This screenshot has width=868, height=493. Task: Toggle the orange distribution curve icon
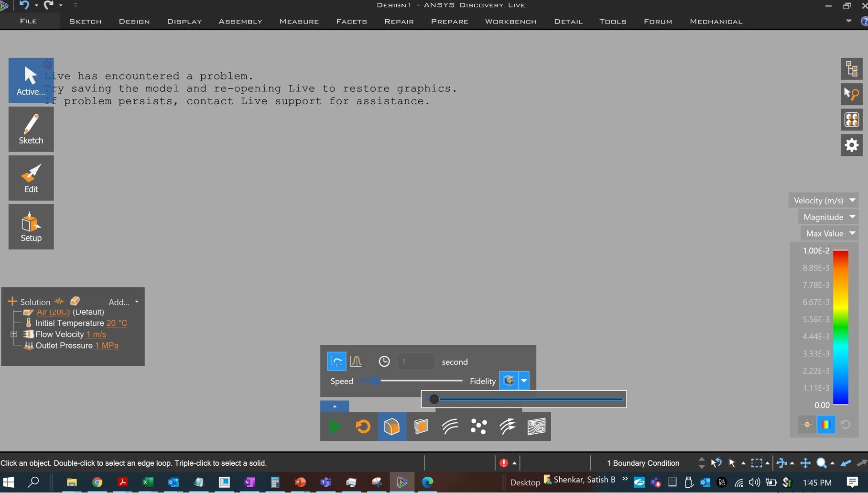[356, 362]
